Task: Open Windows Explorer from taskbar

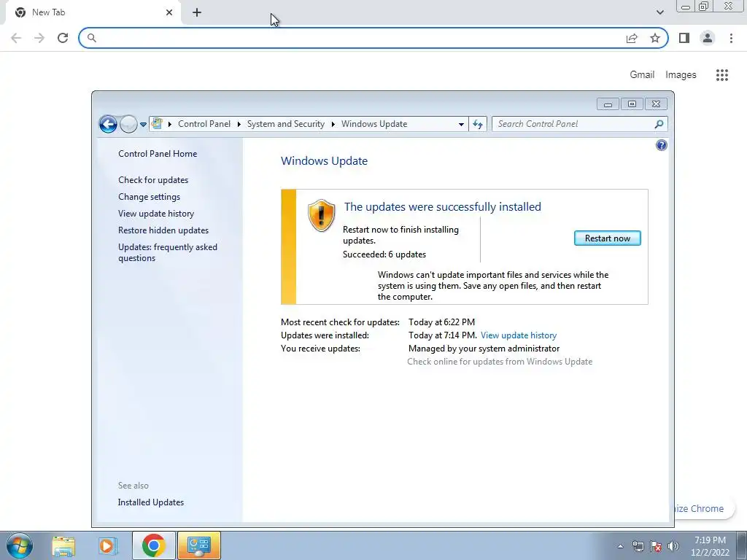Action: (63, 545)
